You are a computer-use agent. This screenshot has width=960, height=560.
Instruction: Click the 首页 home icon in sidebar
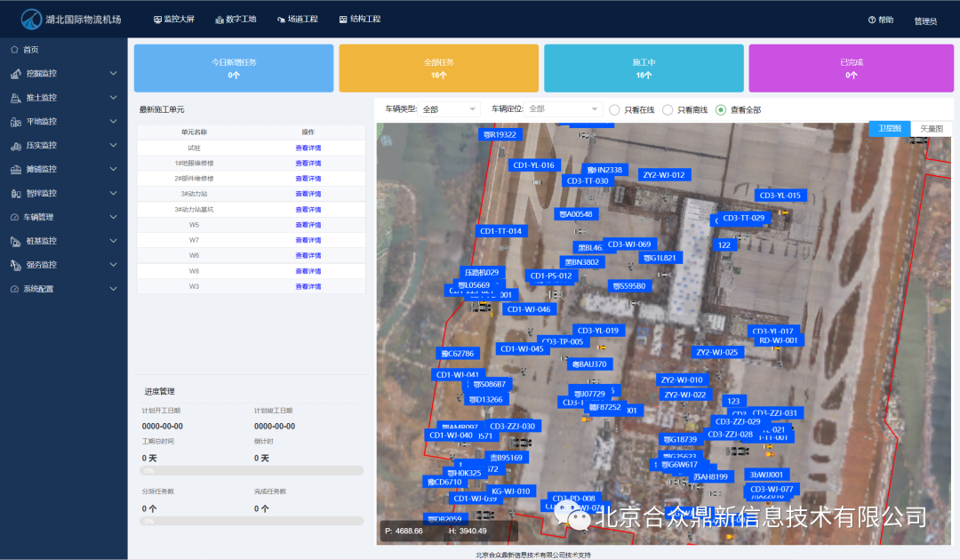(x=15, y=50)
